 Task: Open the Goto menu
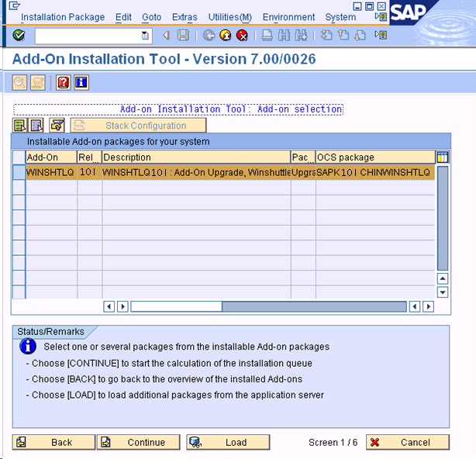[152, 17]
